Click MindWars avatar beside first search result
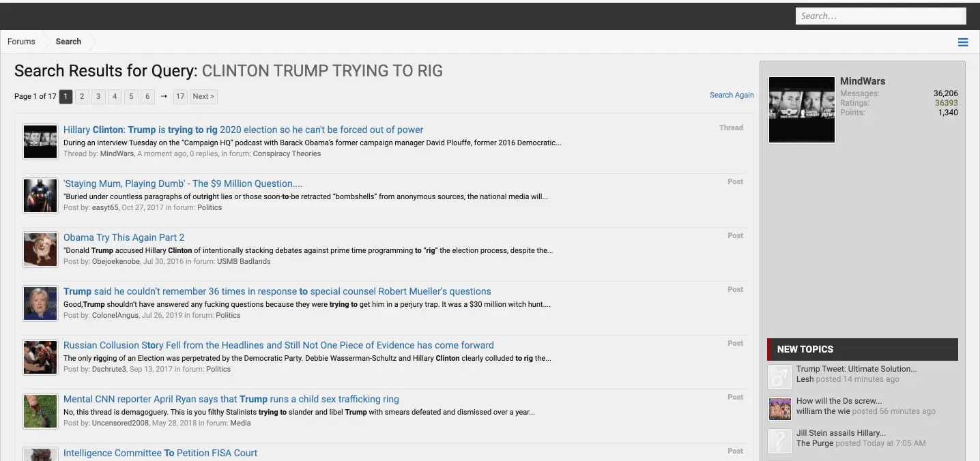Viewport: 980px width, 461px height. pyautogui.click(x=40, y=142)
